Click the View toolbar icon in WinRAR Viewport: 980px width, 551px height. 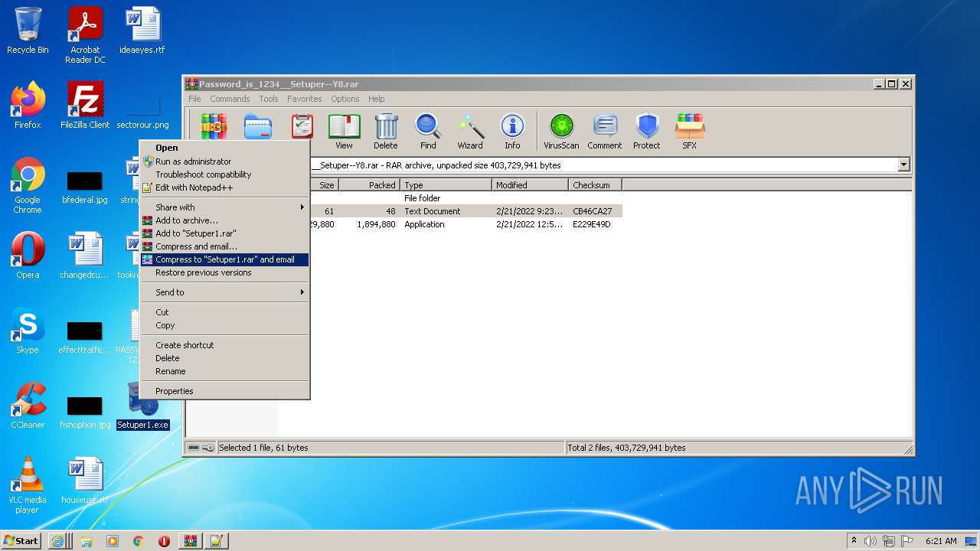(x=344, y=132)
